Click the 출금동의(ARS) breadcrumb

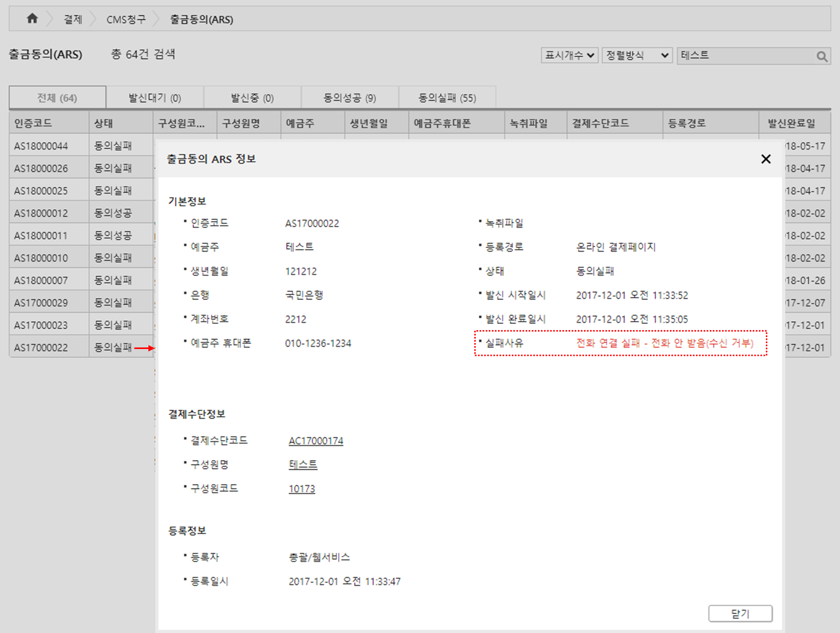point(202,19)
